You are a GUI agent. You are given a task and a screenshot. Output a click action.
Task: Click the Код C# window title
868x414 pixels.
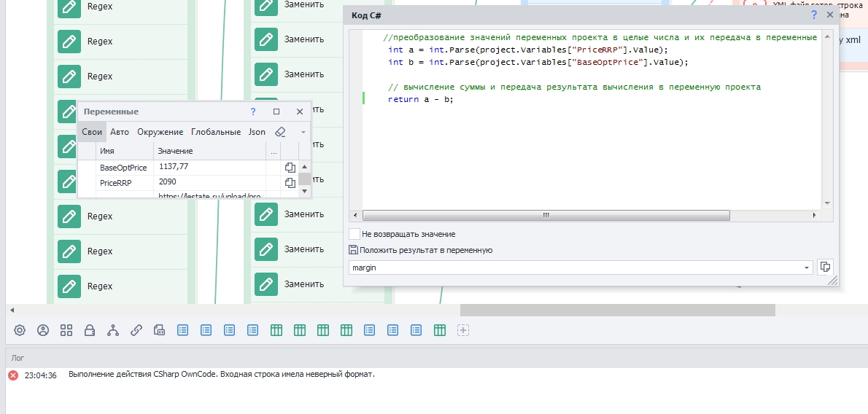click(x=366, y=15)
